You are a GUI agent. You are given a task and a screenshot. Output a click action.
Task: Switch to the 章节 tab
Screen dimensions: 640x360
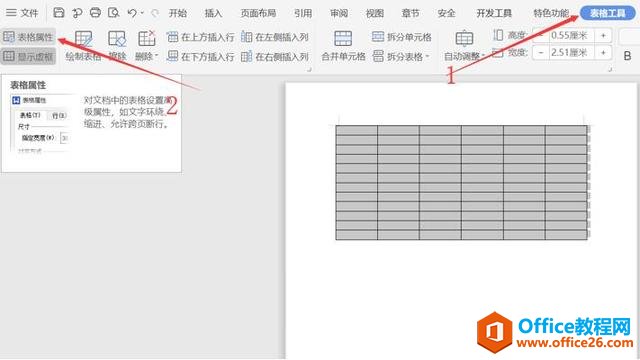point(410,13)
